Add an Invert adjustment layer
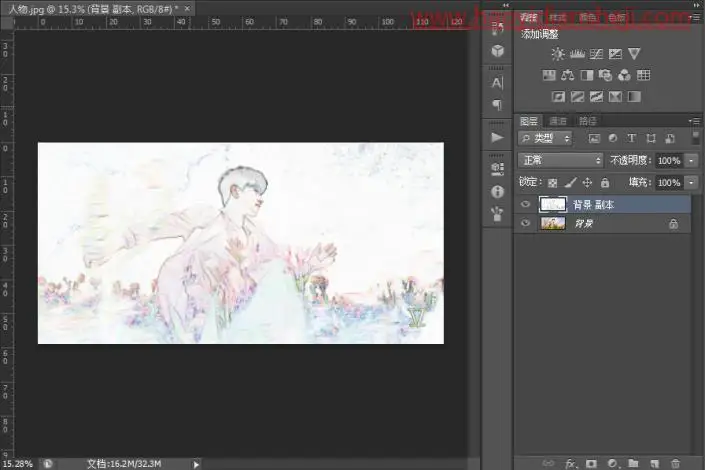The width and height of the screenshot is (705, 470). click(558, 96)
